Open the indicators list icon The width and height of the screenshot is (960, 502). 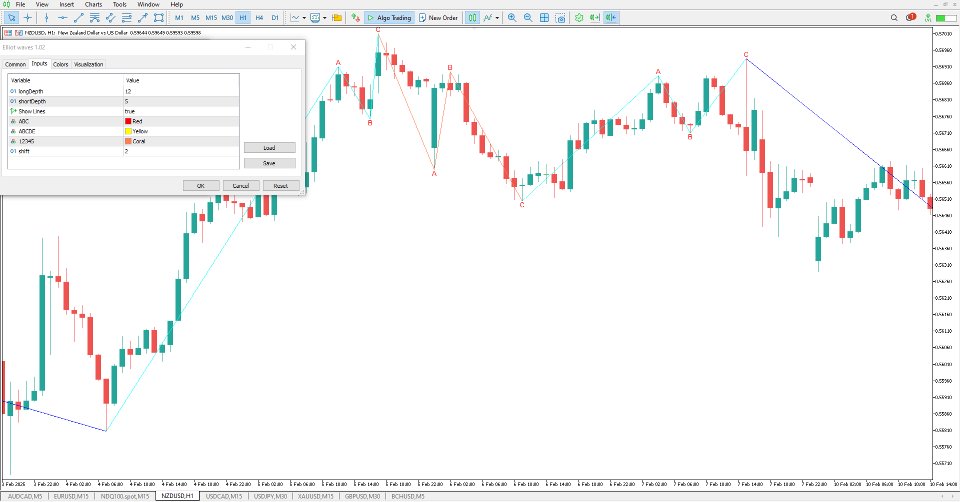(488, 18)
